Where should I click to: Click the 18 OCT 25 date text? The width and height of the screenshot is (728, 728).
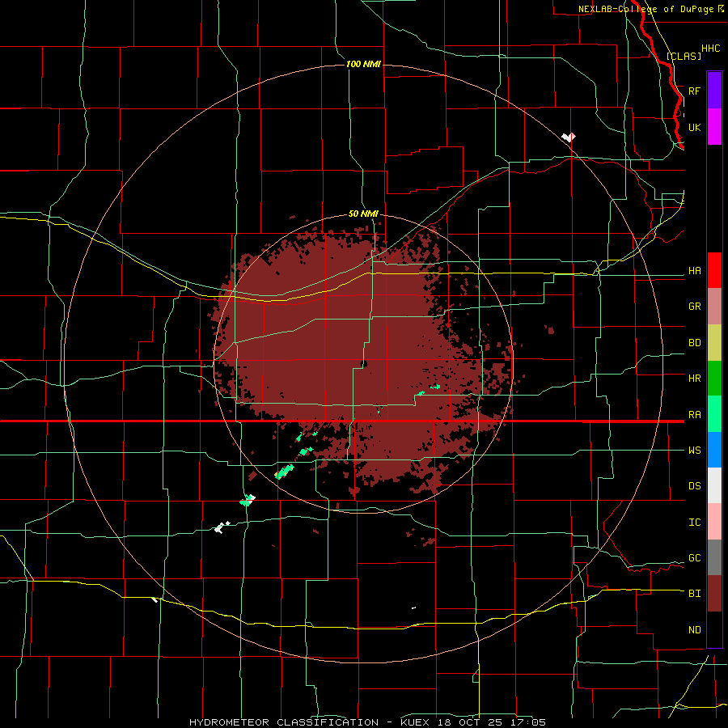click(473, 722)
